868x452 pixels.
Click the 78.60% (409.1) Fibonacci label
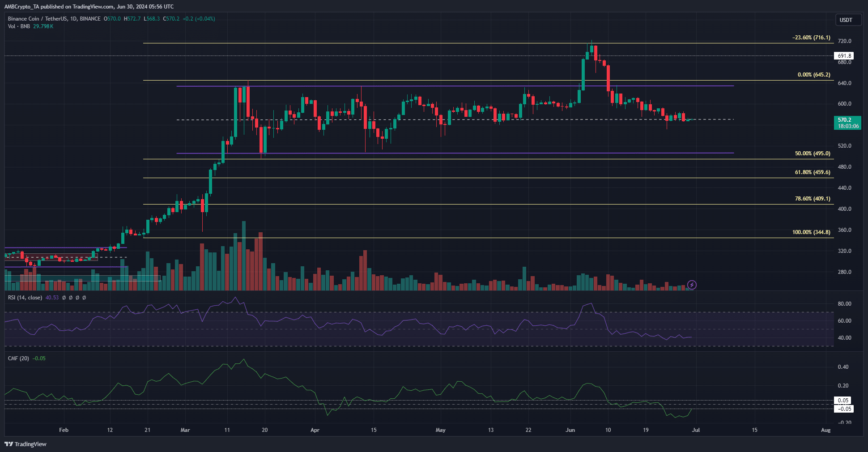[x=813, y=199]
